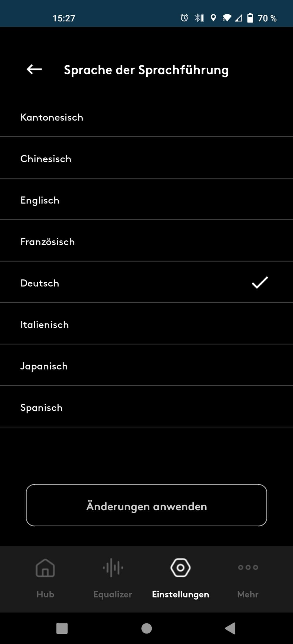The image size is (293, 644).
Task: Click the Änderungen anwenden button
Action: 146,505
